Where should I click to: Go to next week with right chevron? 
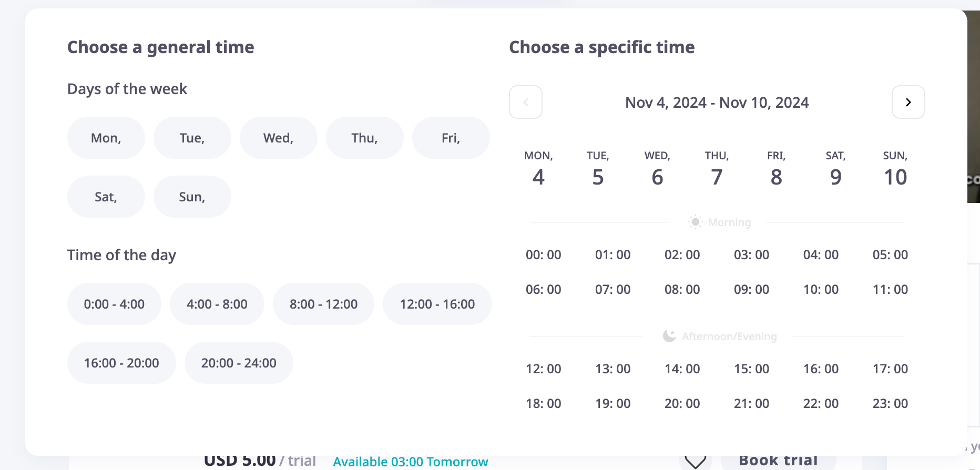(908, 102)
